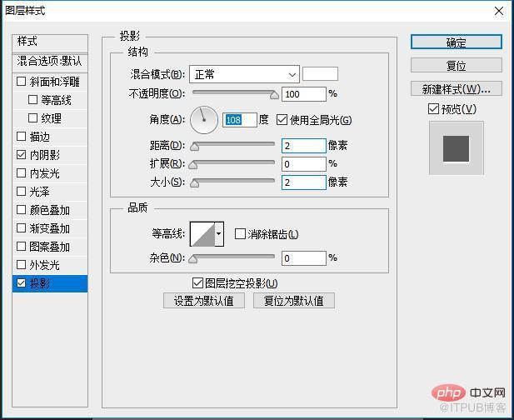Enable the 颜色叠加 checkbox
This screenshot has width=514, height=420.
[x=22, y=209]
